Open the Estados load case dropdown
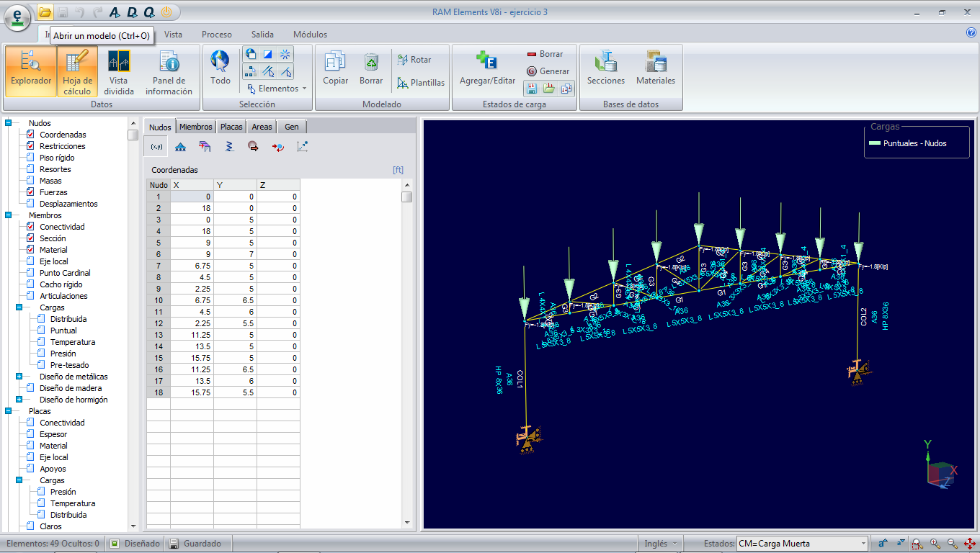The width and height of the screenshot is (980, 553). pyautogui.click(x=863, y=544)
